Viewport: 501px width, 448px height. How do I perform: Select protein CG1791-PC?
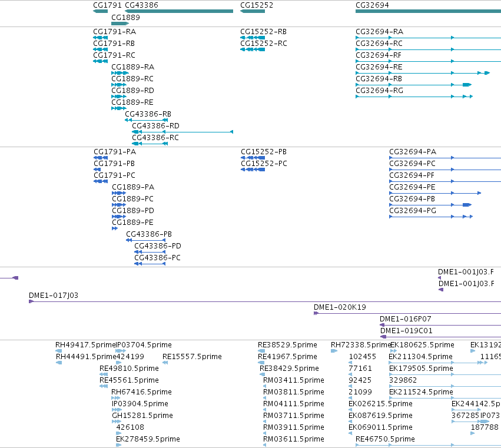114,175
